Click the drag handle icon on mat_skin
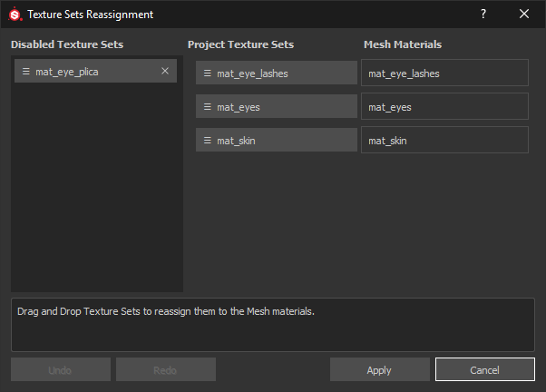Image resolution: width=546 pixels, height=392 pixels. pos(208,141)
